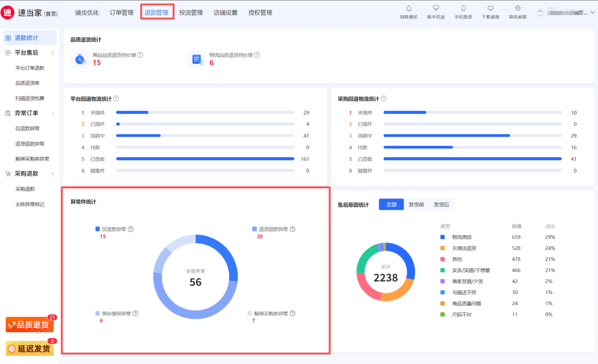
Task: Click the 品质退货 orange button
Action: point(30,325)
